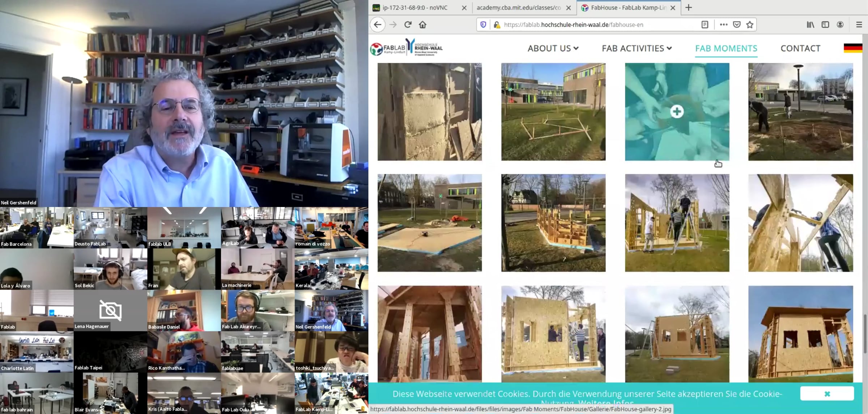This screenshot has height=414, width=868.
Task: Open the photo of workers on ladder building frame
Action: click(x=677, y=223)
